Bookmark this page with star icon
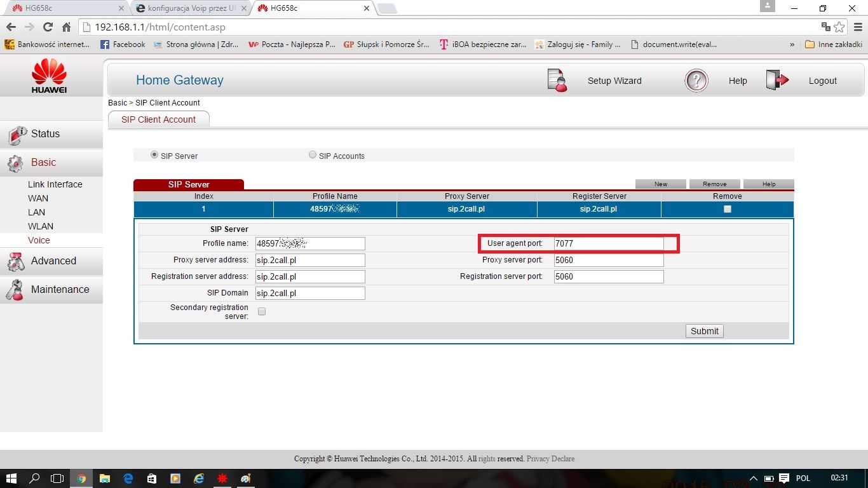 (839, 27)
